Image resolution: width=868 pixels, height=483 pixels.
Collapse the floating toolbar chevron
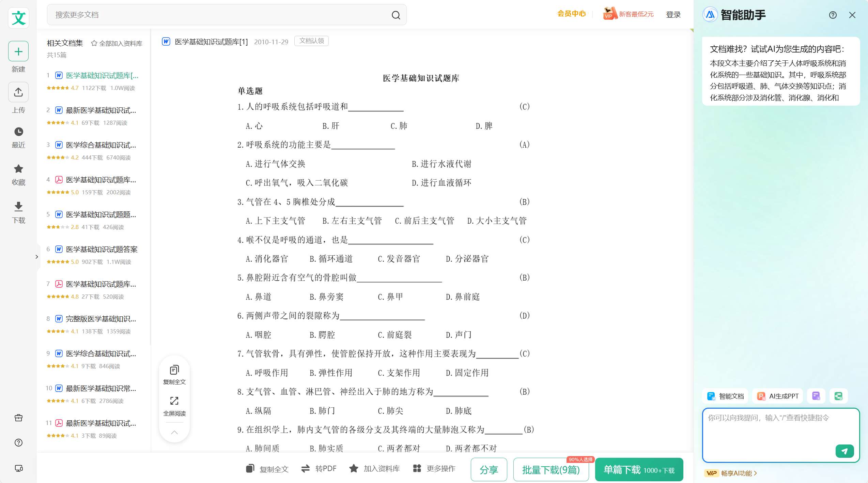tap(174, 432)
